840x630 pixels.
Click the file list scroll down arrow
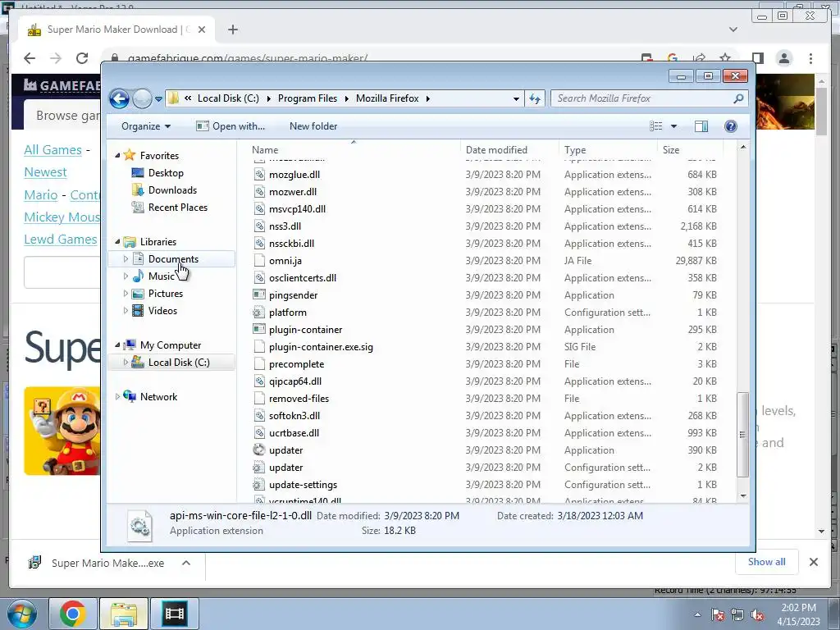point(743,496)
